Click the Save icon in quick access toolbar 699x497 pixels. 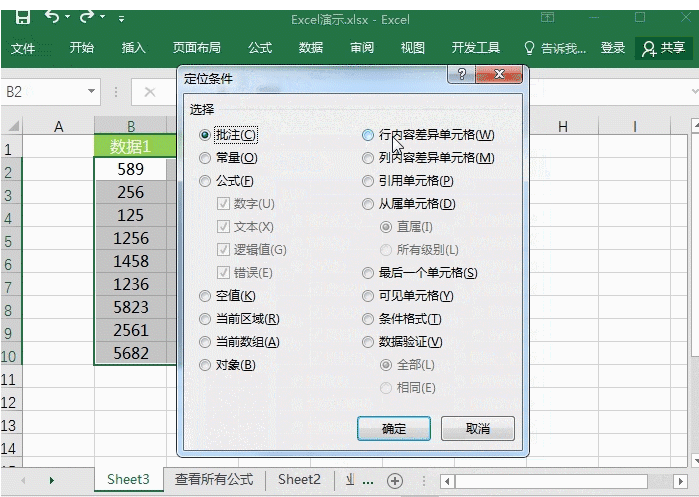coord(22,17)
